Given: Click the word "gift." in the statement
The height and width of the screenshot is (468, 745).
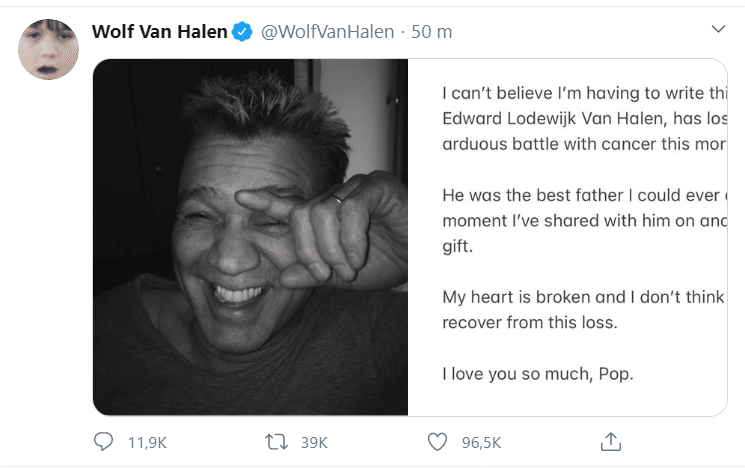Looking at the screenshot, I should pos(457,246).
